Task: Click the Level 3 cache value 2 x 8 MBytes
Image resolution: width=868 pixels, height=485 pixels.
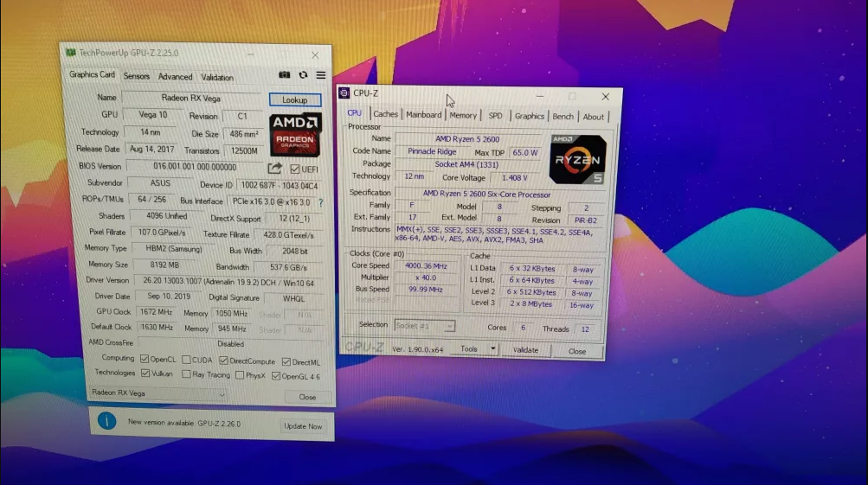Action: click(x=530, y=303)
